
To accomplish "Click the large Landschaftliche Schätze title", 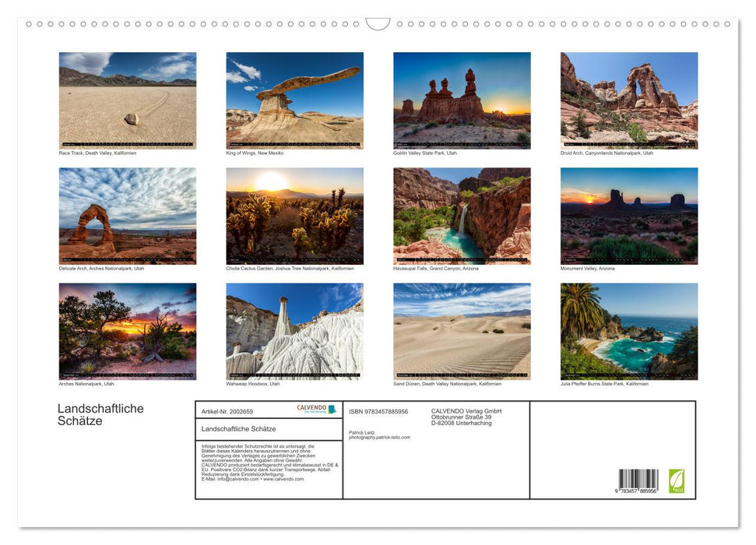I will tap(100, 415).
